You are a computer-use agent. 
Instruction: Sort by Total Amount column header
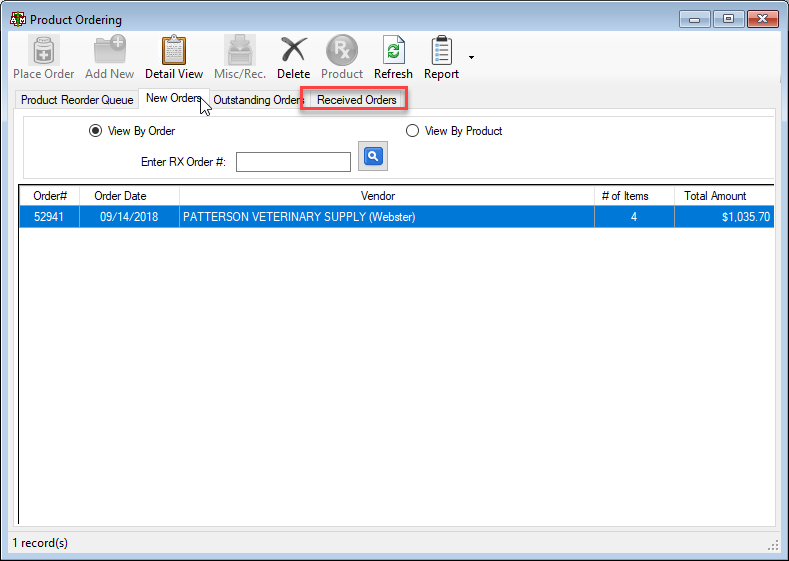pos(724,196)
